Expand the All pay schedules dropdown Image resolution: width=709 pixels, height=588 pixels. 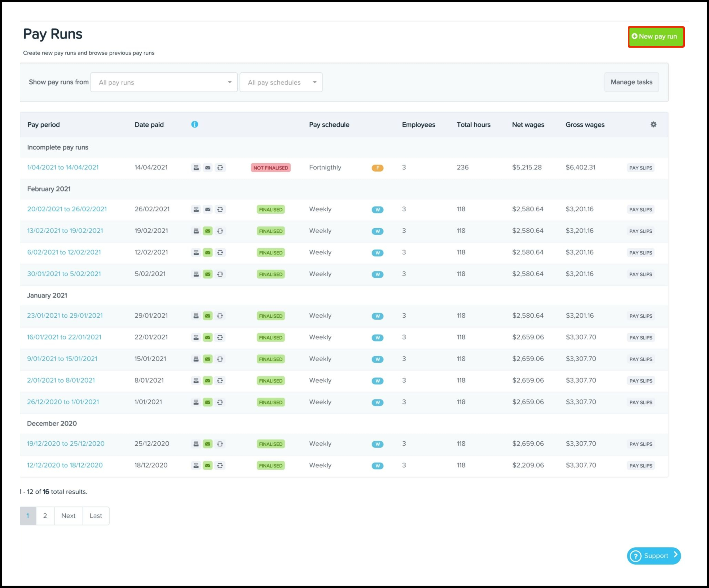pos(281,82)
